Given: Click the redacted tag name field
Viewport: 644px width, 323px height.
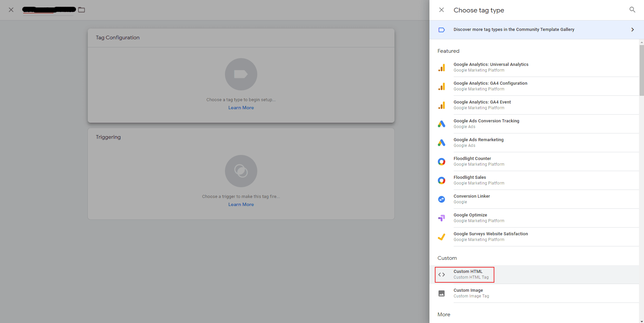Looking at the screenshot, I should pos(49,10).
